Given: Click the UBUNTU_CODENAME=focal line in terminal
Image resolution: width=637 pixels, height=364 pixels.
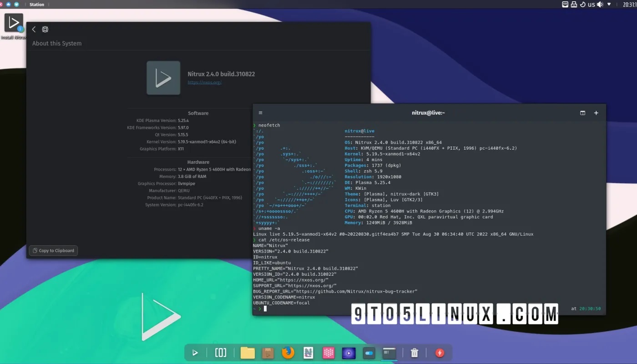Looking at the screenshot, I should click(281, 303).
